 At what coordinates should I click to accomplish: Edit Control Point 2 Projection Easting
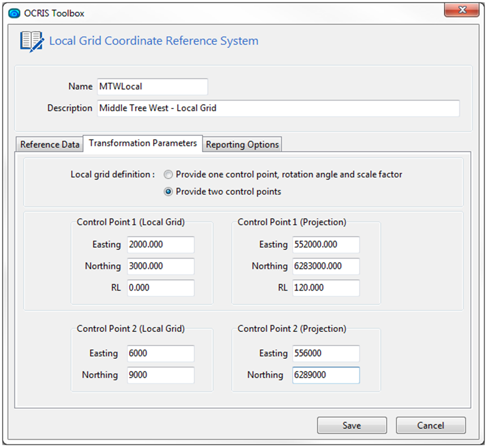(x=326, y=354)
